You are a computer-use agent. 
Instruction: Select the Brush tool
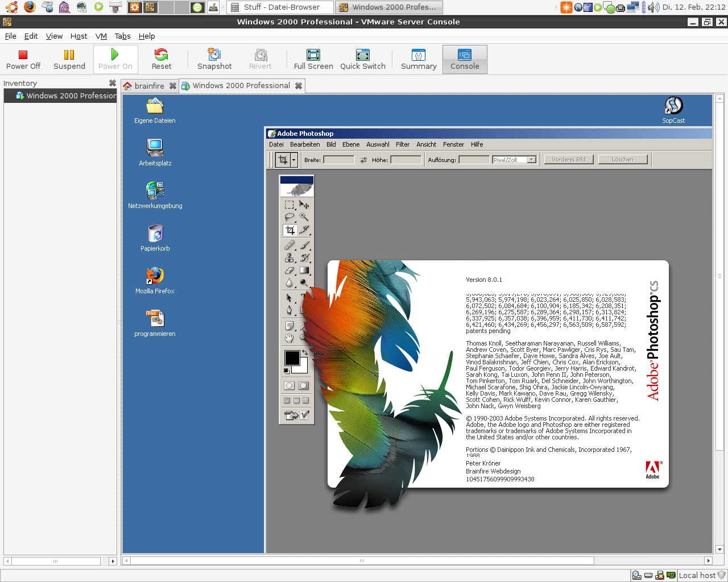pyautogui.click(x=304, y=246)
